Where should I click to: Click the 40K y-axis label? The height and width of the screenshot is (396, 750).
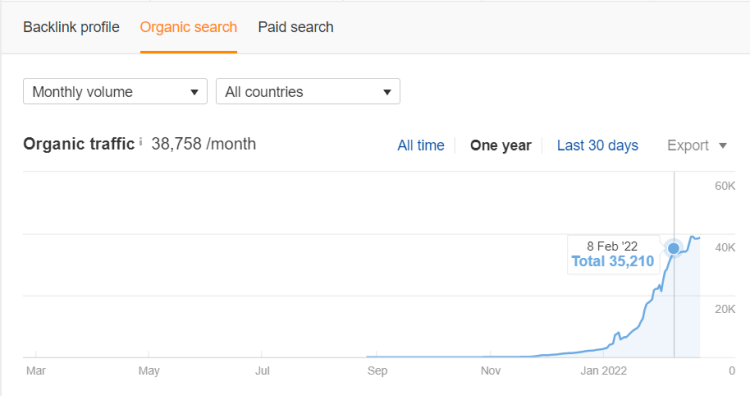point(725,247)
